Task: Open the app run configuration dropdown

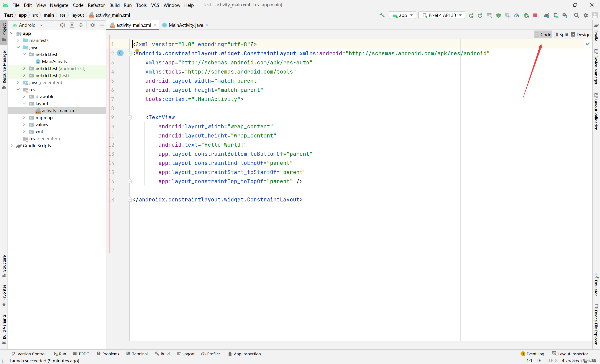Action: tap(402, 15)
